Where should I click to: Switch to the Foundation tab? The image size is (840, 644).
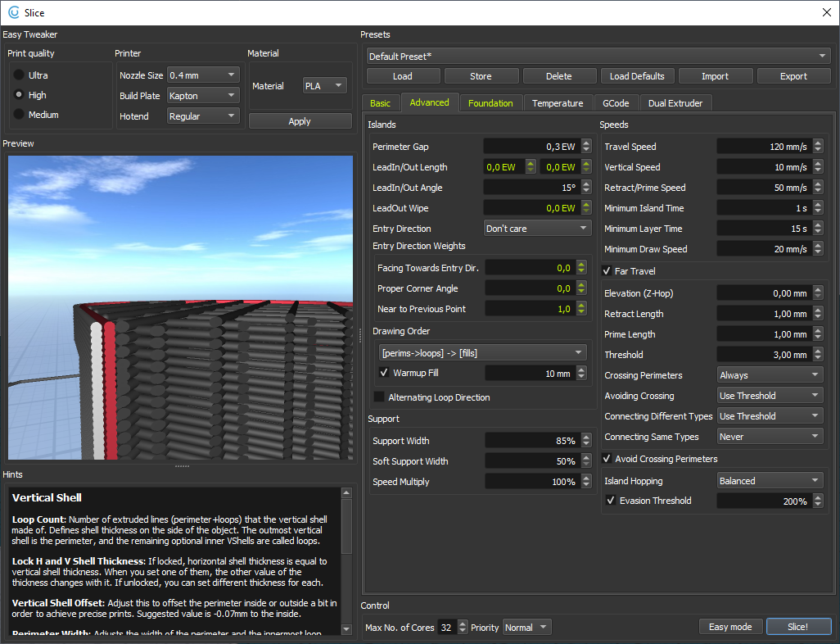pyautogui.click(x=490, y=103)
